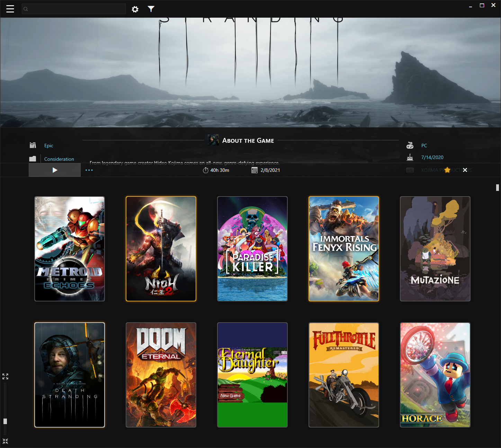Select the Immortals Fenyx Rising cover
Image resolution: width=501 pixels, height=448 pixels.
coord(344,249)
